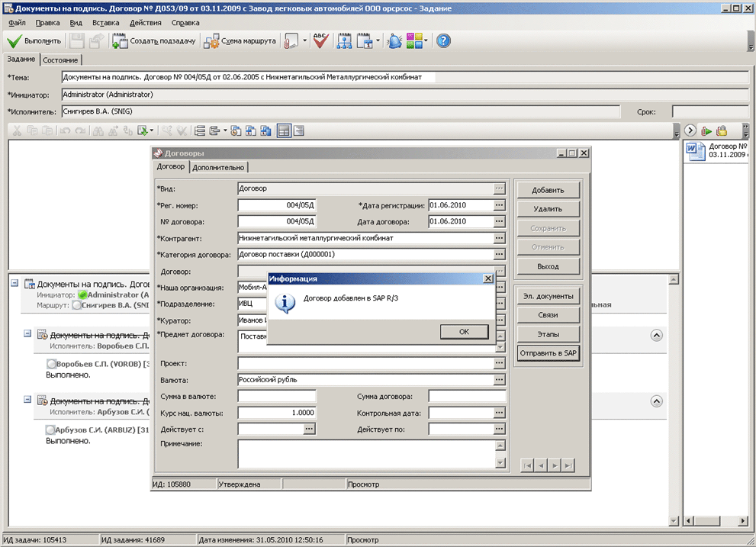Open the Правка menu
This screenshot has height=547, width=756.
48,23
